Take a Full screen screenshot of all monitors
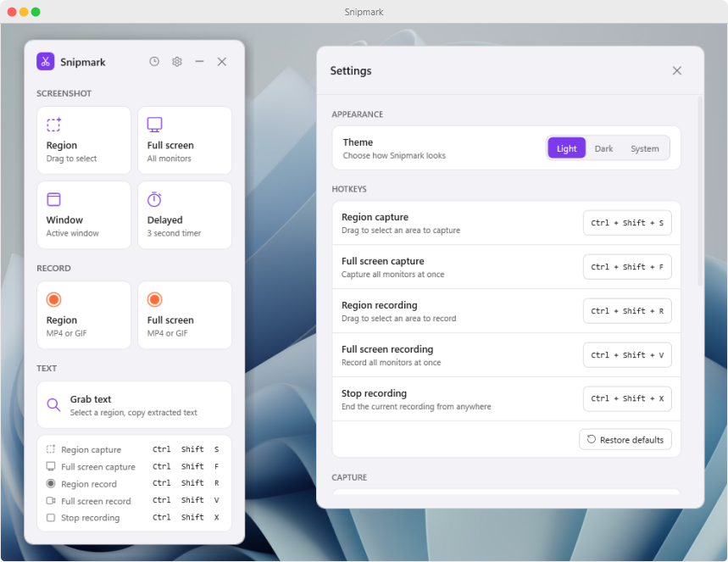Viewport: 728px width, 562px height. (185, 140)
